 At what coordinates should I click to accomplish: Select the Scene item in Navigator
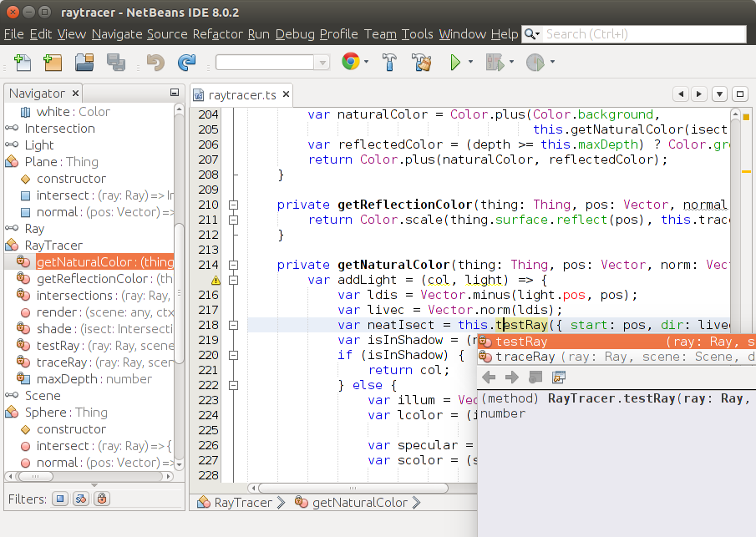pos(43,395)
